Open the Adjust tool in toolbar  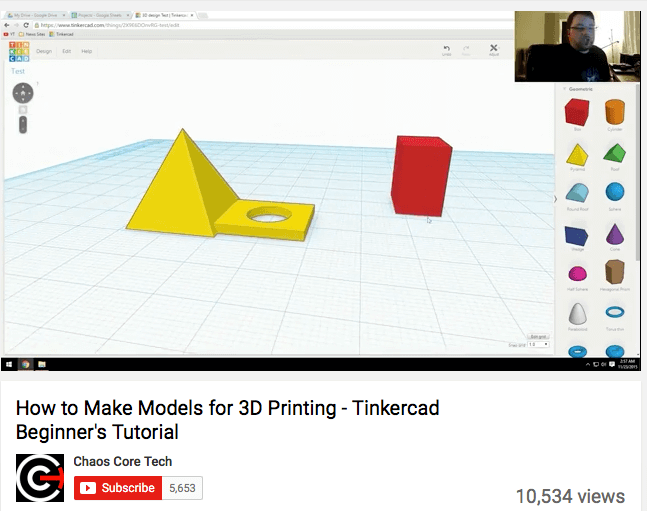coord(494,50)
